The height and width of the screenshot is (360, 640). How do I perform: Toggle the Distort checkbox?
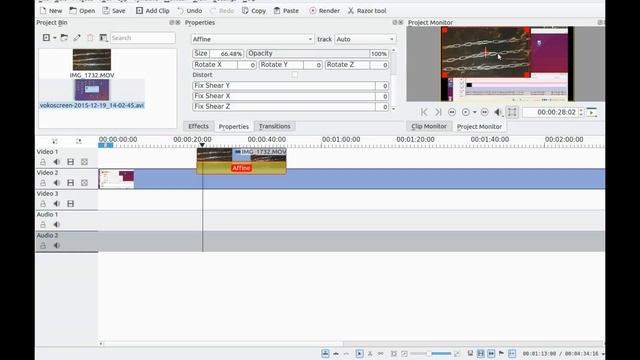point(295,75)
